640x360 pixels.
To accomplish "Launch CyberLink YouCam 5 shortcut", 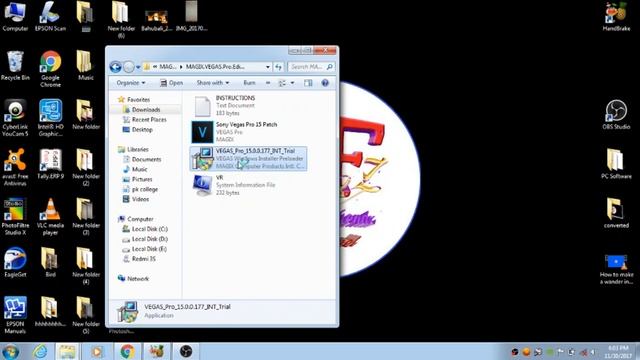I will pos(15,118).
